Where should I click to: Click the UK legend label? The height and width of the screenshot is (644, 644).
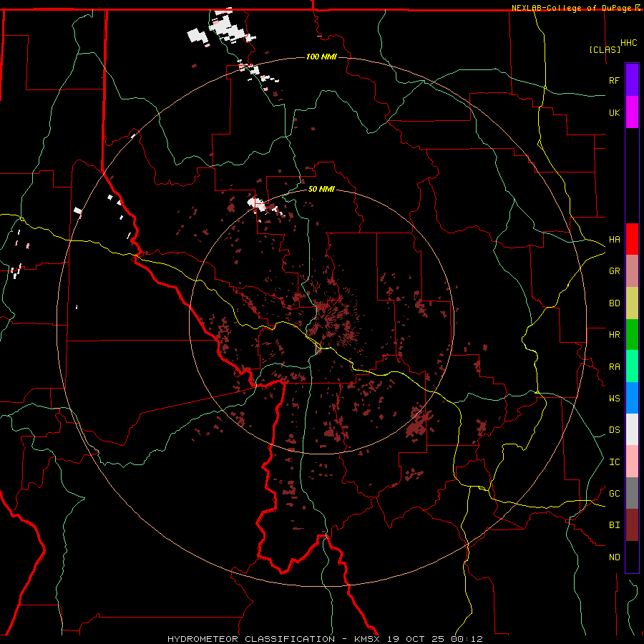(x=614, y=112)
